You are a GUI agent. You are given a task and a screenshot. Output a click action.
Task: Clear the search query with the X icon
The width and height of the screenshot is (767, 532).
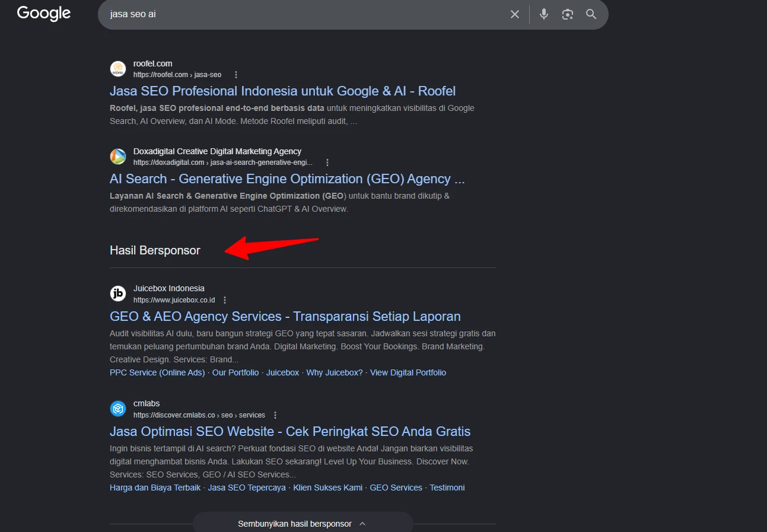515,14
